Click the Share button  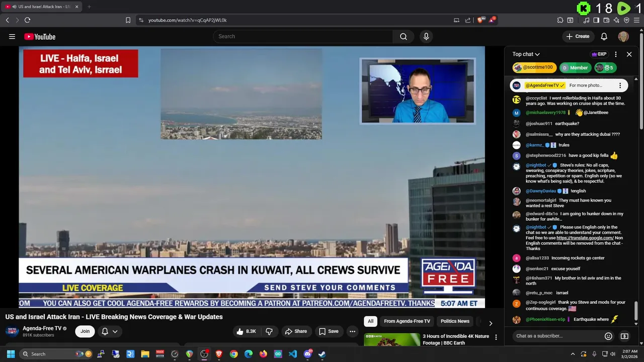pos(296,331)
